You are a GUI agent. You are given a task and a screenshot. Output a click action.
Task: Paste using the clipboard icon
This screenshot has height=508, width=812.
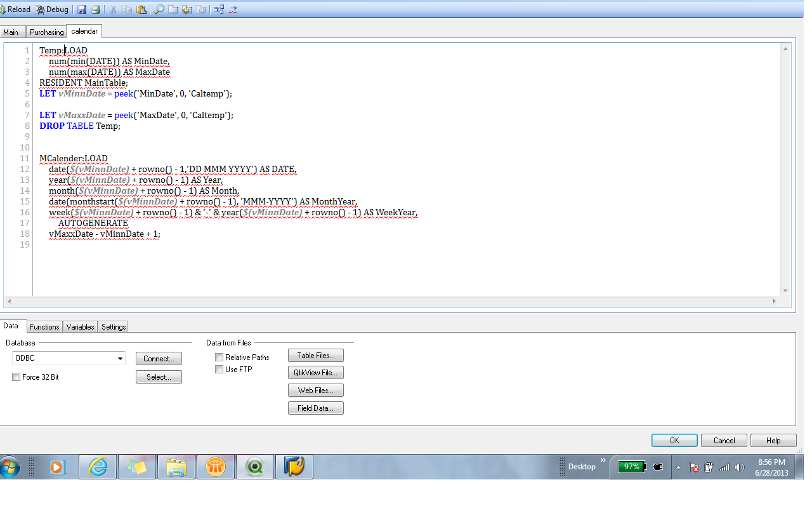click(x=141, y=10)
